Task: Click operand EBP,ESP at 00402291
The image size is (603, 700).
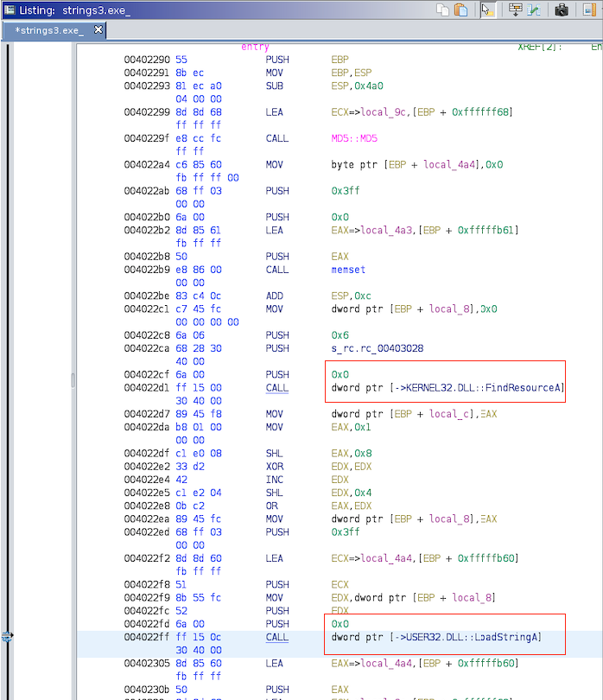Action: point(352,73)
